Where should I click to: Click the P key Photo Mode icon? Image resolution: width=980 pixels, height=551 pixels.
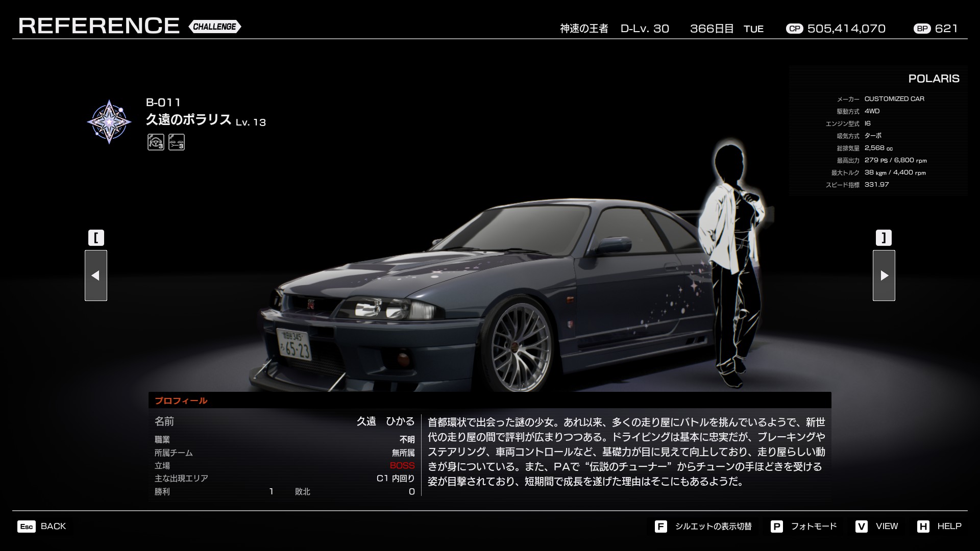[x=776, y=527]
